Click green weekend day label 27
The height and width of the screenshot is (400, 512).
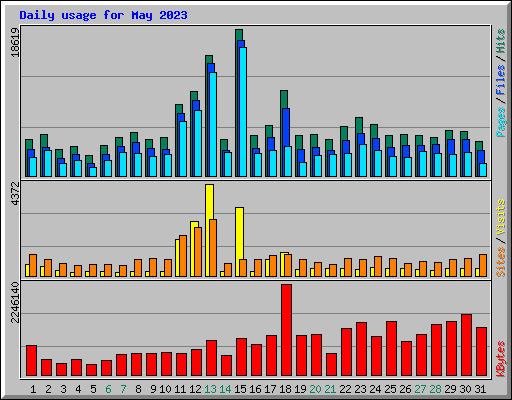pyautogui.click(x=420, y=389)
